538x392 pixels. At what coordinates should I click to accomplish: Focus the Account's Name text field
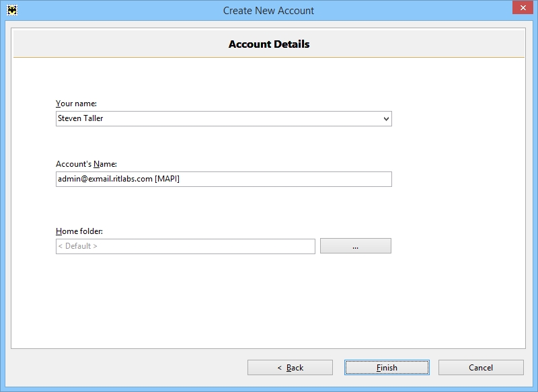coord(282,179)
